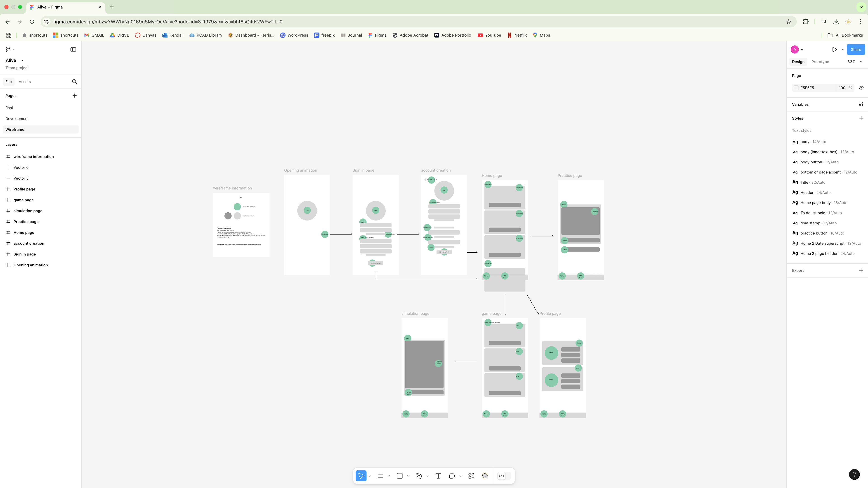Click the Share button
This screenshot has height=488, width=868.
coord(856,49)
